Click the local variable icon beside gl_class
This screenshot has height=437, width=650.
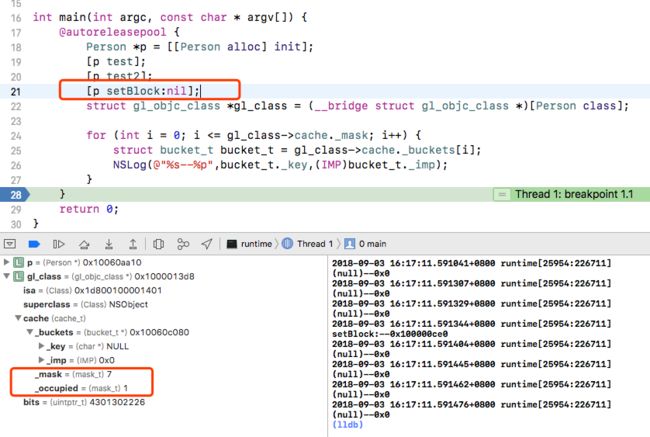pos(19,276)
